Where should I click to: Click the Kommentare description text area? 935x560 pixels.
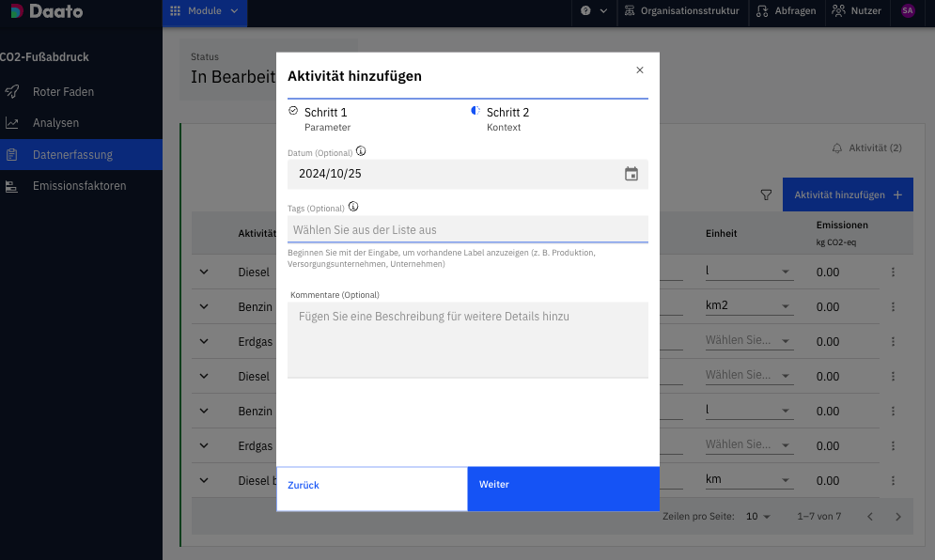coord(468,340)
